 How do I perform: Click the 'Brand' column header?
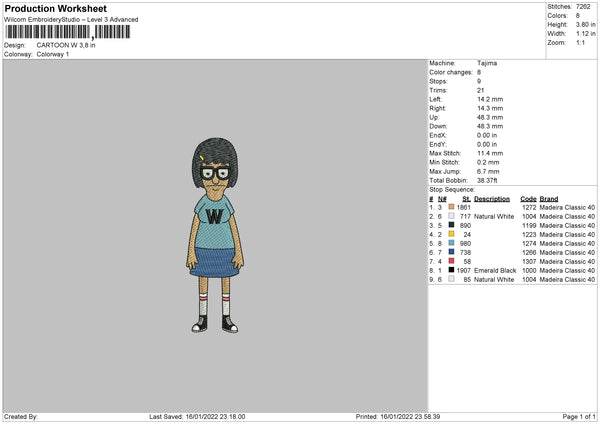click(549, 199)
